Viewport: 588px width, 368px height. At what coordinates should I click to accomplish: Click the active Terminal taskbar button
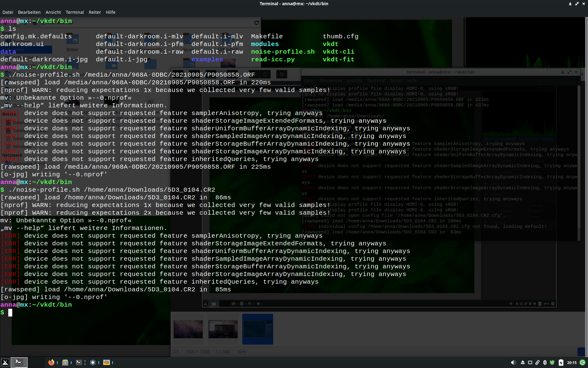pos(19,362)
